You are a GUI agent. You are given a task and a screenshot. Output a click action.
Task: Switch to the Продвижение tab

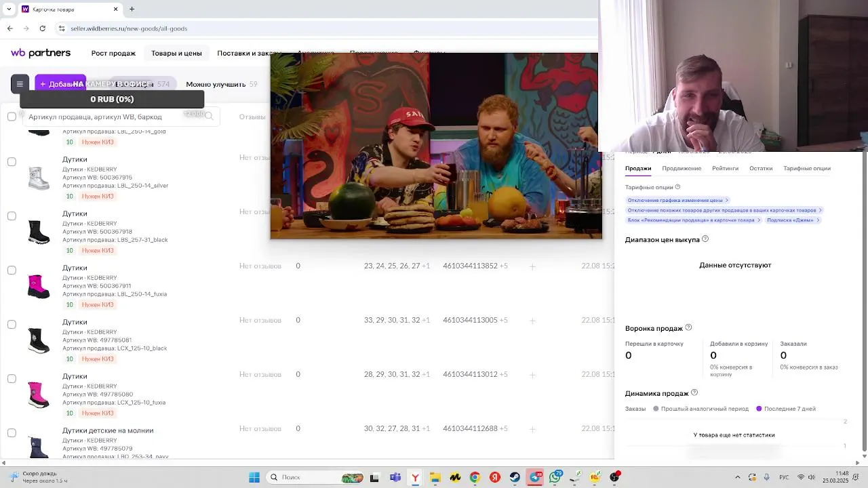click(x=682, y=168)
